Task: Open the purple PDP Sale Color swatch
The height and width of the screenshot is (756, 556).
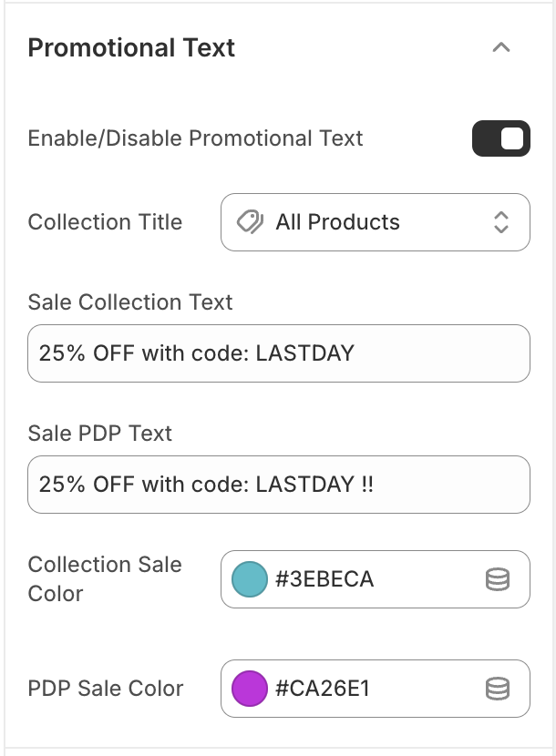Action: (250, 689)
